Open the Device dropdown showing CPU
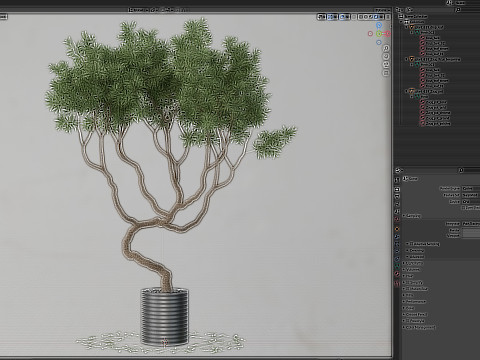 pos(471,202)
